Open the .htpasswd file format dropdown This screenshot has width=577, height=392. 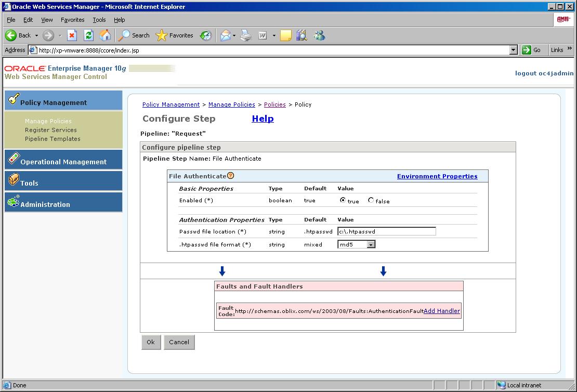click(371, 244)
